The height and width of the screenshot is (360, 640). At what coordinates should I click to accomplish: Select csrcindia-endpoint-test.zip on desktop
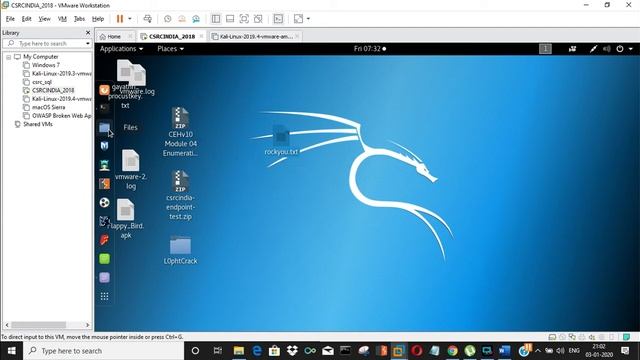tap(180, 196)
